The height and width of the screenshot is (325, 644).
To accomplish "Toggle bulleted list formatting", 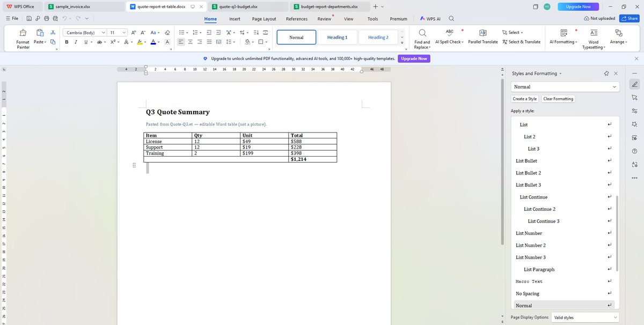I will [x=181, y=32].
